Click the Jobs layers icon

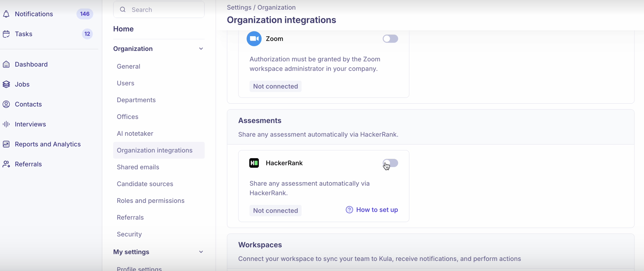[6, 84]
